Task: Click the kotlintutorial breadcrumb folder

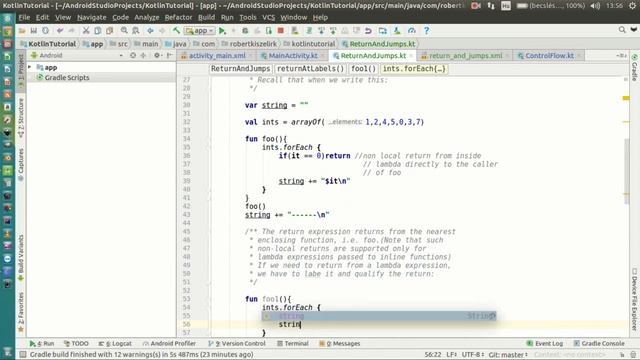Action: click(x=309, y=44)
